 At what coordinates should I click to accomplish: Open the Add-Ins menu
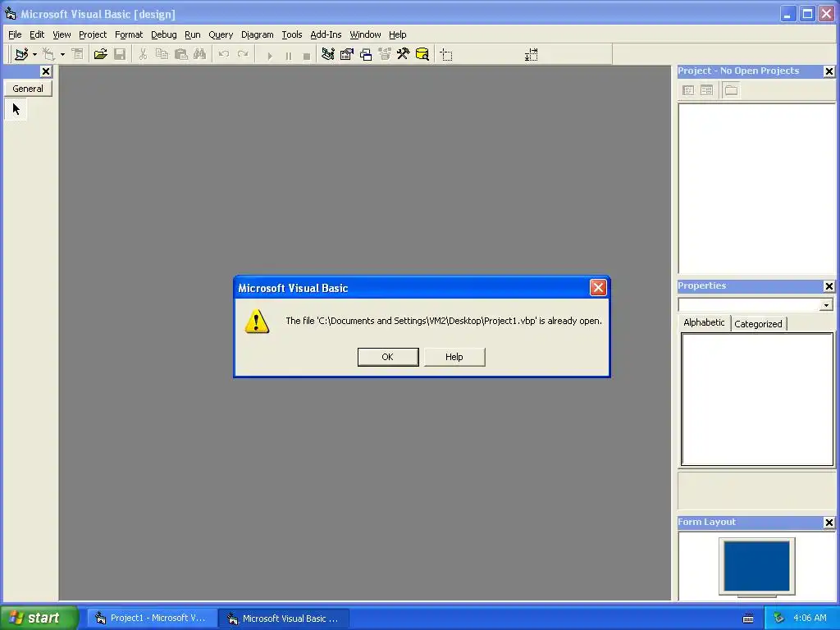(326, 34)
